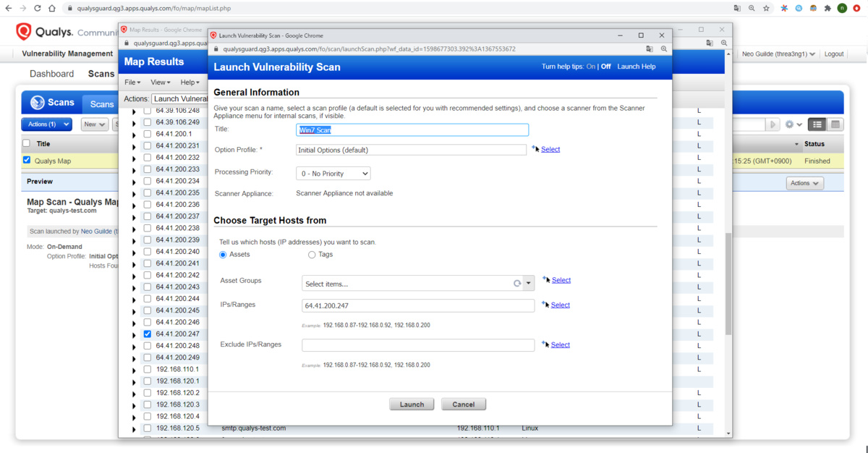Check the 64.41.200.231 host checkbox
The width and height of the screenshot is (868, 453).
[148, 145]
